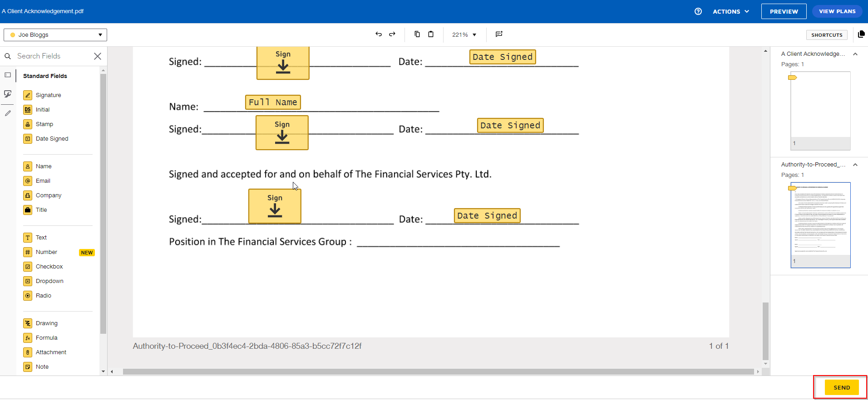The width and height of the screenshot is (868, 400).
Task: Open the help question mark icon
Action: [x=698, y=11]
